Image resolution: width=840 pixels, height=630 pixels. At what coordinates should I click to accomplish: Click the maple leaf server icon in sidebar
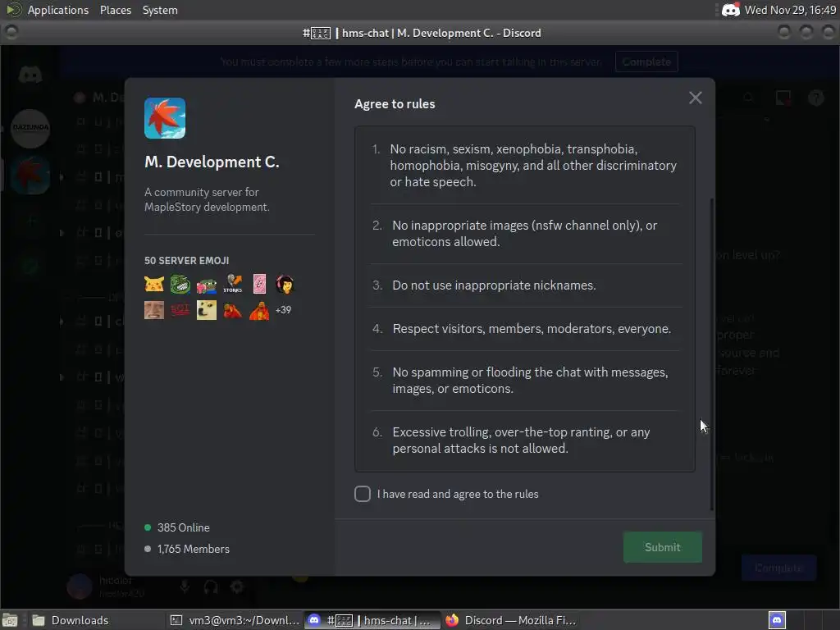(x=30, y=176)
